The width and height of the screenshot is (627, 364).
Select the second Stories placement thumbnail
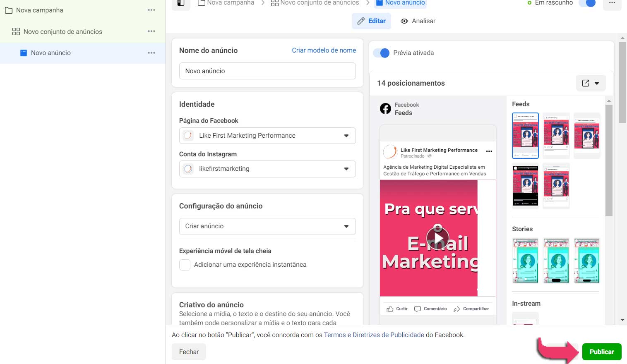556,261
